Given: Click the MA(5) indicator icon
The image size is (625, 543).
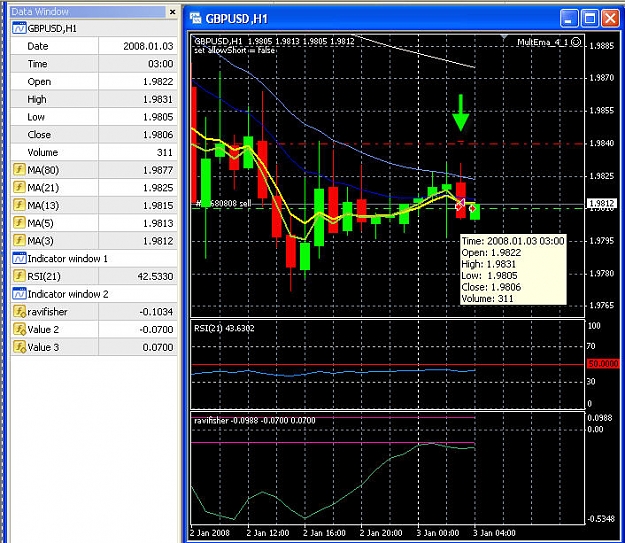Looking at the screenshot, I should [19, 223].
